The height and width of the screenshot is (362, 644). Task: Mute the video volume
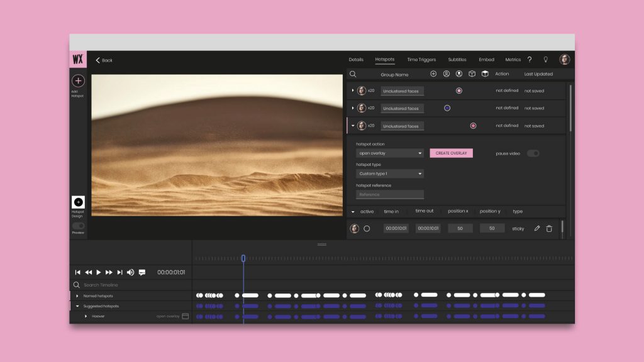[131, 272]
